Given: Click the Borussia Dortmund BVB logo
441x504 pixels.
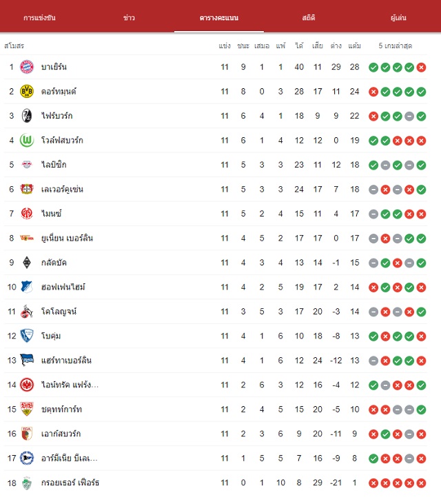Looking at the screenshot, I should click(x=27, y=91).
